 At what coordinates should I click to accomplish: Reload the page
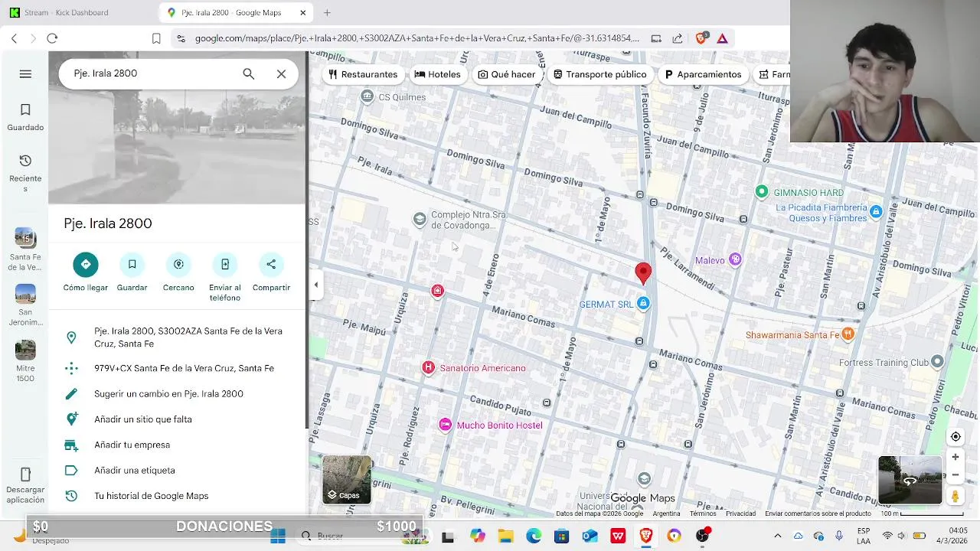pyautogui.click(x=52, y=38)
